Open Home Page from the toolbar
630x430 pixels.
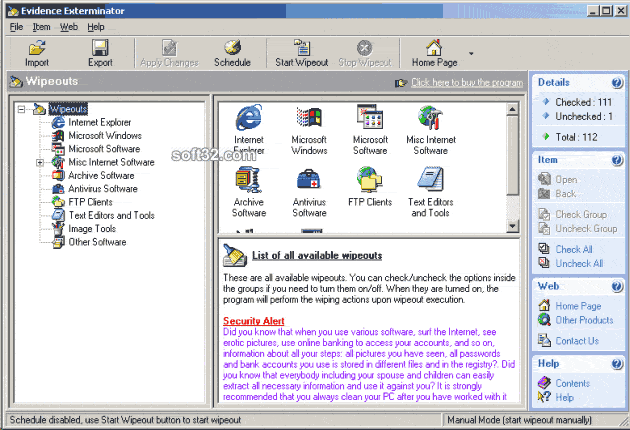(x=434, y=53)
